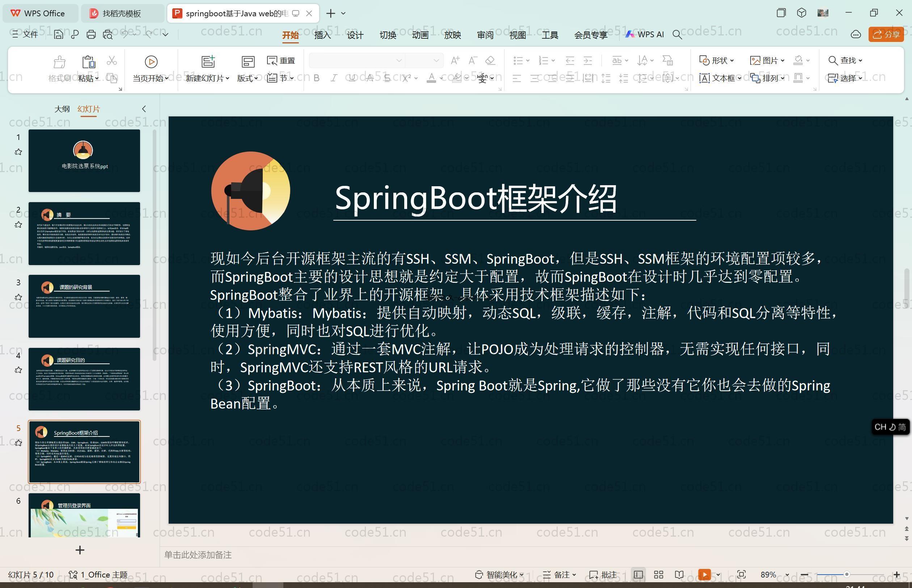
Task: Click the save icon in the quick toolbar
Action: pos(59,34)
